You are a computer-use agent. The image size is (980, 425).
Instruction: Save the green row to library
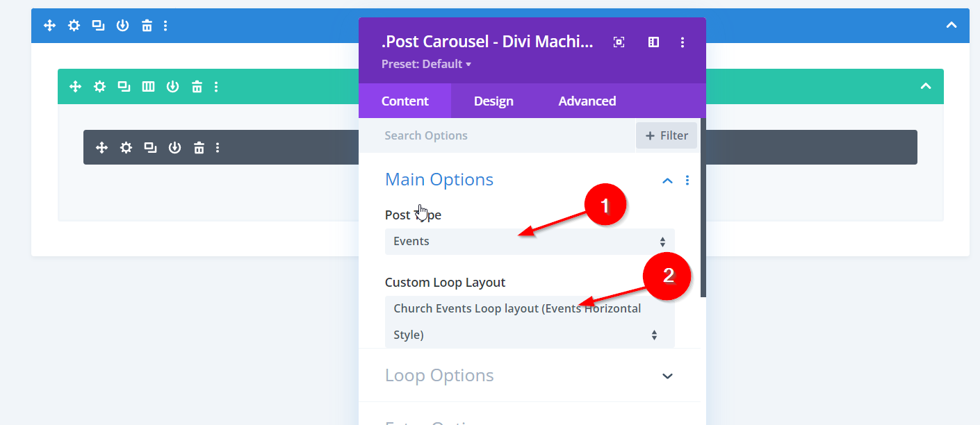172,87
